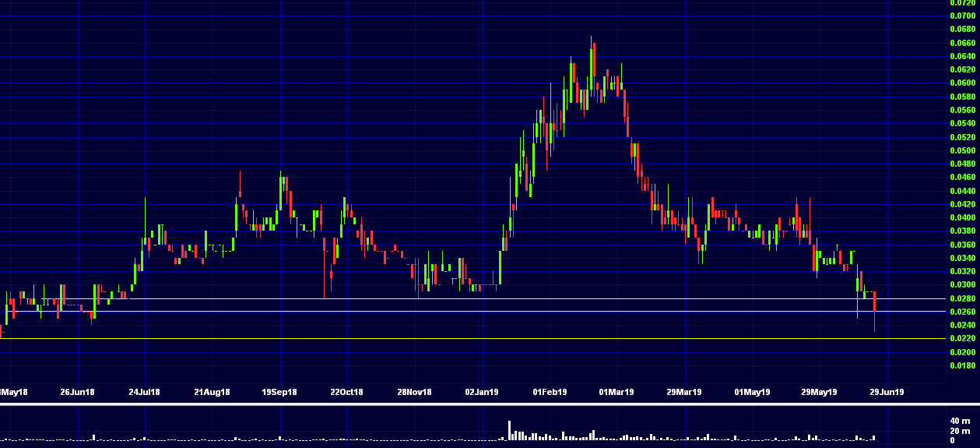Screen dimensions: 980x448
Task: Click the 0.0660 price level label
Action: click(963, 43)
